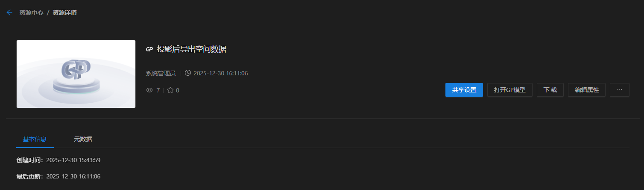The image size is (644, 190).
Task: Click the clock icon before the timestamp
Action: [x=188, y=73]
